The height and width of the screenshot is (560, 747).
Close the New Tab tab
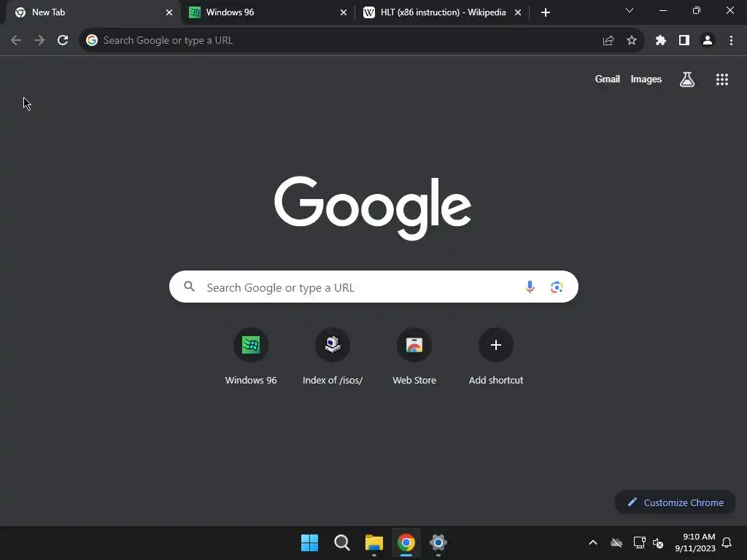169,12
